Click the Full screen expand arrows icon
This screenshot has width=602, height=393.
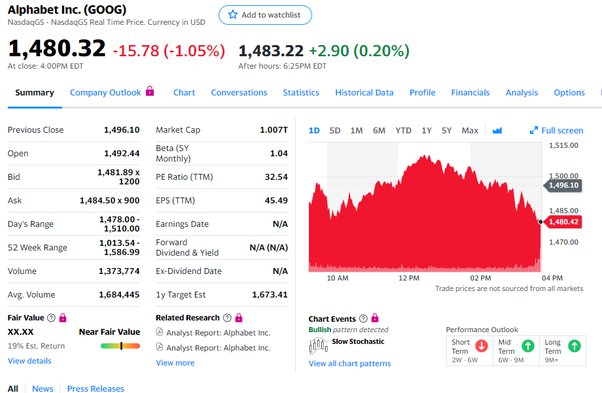point(534,130)
